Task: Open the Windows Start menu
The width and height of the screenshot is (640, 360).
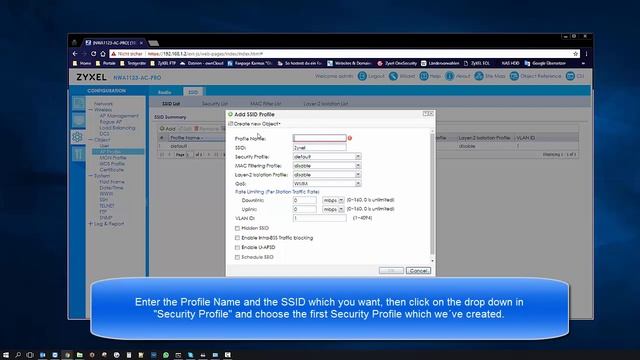Action: pos(6,355)
